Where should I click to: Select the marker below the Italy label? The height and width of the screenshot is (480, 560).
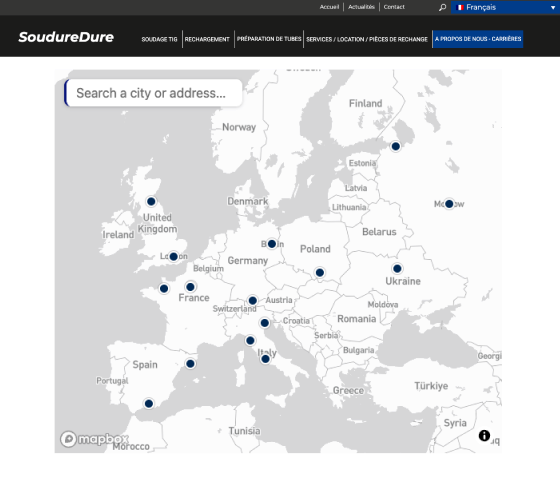(265, 359)
